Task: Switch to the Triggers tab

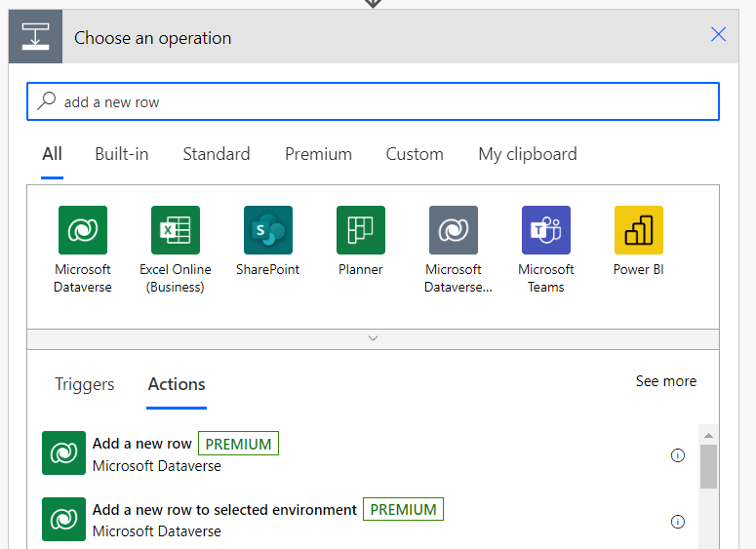Action: click(x=85, y=384)
